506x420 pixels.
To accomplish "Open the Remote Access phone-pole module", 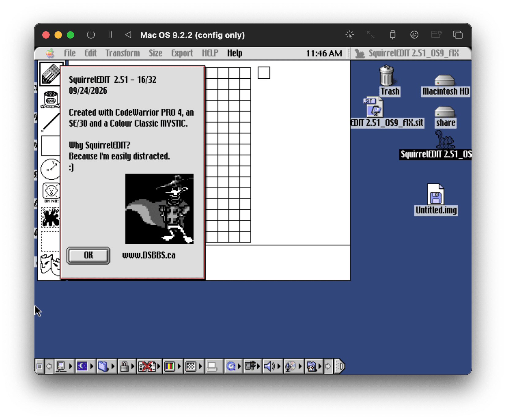I will (252, 366).
